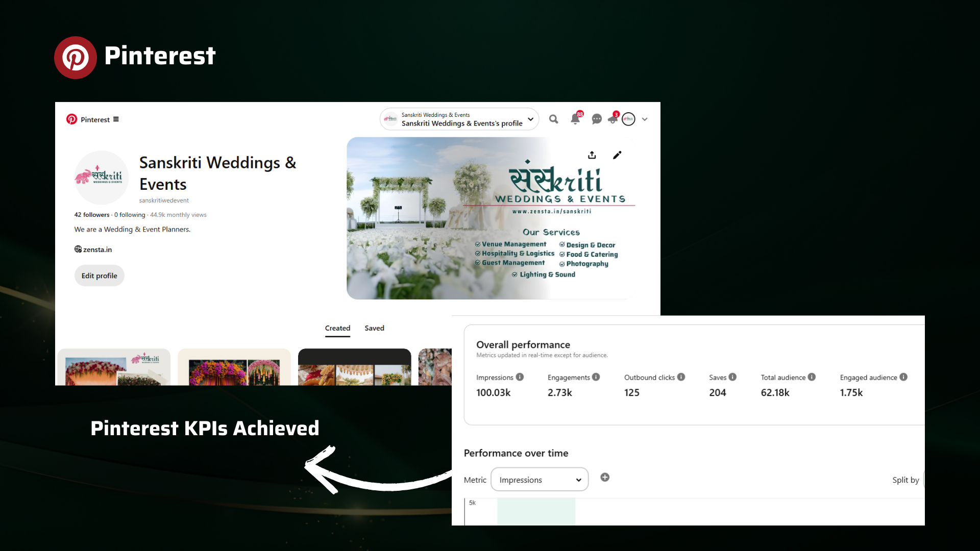Click the 44.9k monthly views text
980x551 pixels.
178,215
